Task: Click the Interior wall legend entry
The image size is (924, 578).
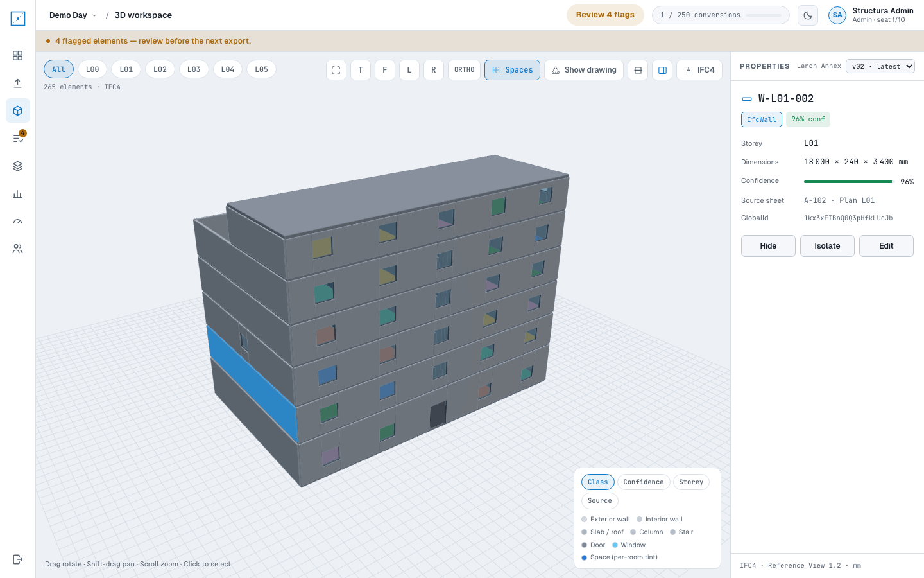Action: pyautogui.click(x=660, y=520)
